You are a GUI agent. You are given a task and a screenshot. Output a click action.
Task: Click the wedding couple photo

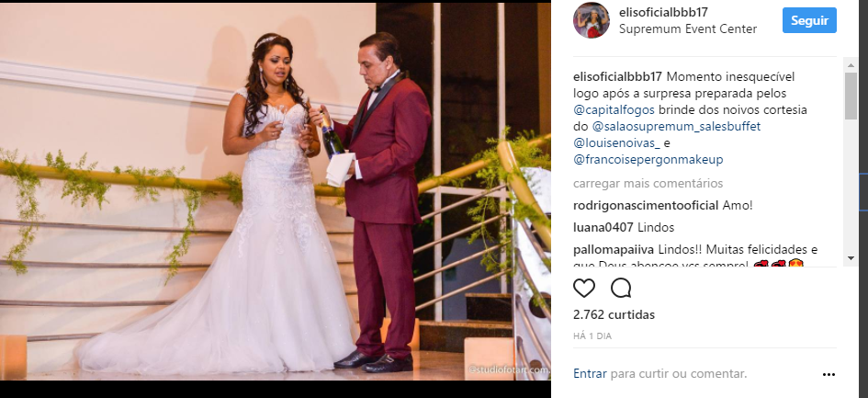pyautogui.click(x=276, y=191)
